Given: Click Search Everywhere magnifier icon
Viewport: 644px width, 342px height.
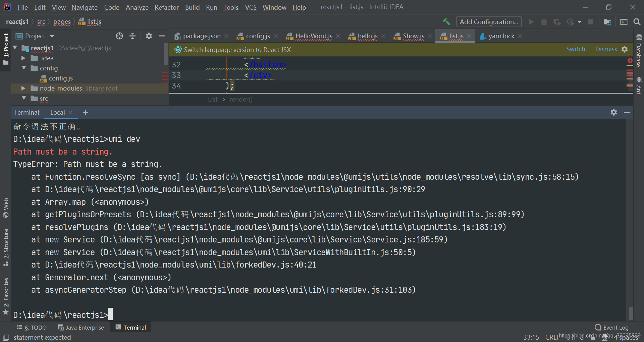Looking at the screenshot, I should point(637,22).
